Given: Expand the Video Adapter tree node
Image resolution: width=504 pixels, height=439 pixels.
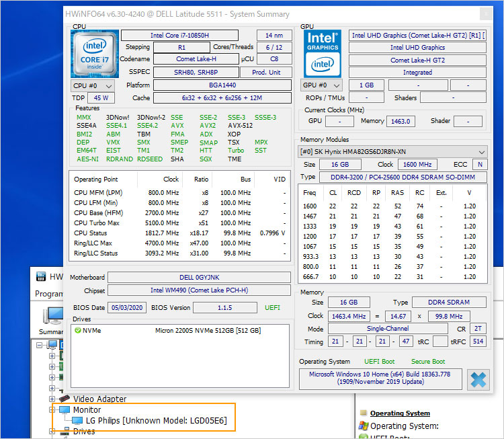Looking at the screenshot, I should 52,399.
